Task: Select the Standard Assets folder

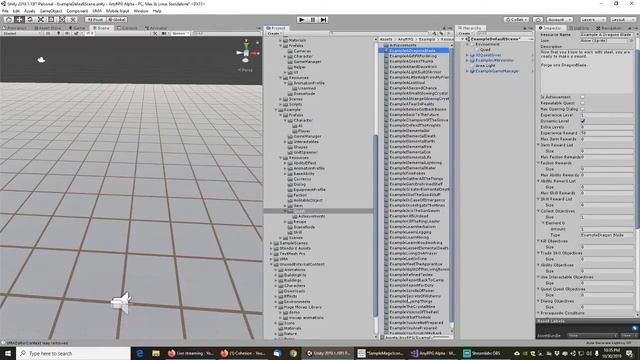Action: pos(295,248)
